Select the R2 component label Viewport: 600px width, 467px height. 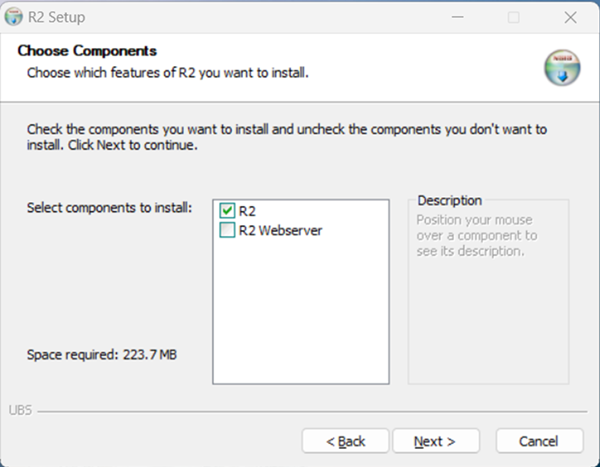pos(247,210)
